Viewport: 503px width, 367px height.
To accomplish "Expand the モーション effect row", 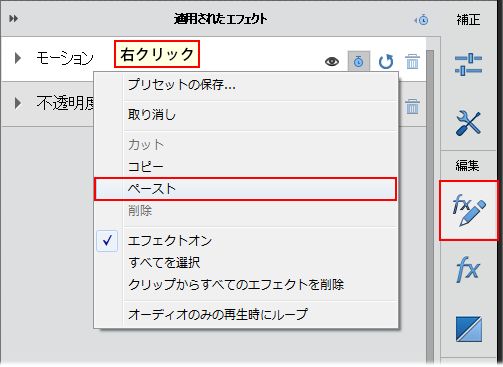I will pyautogui.click(x=18, y=58).
